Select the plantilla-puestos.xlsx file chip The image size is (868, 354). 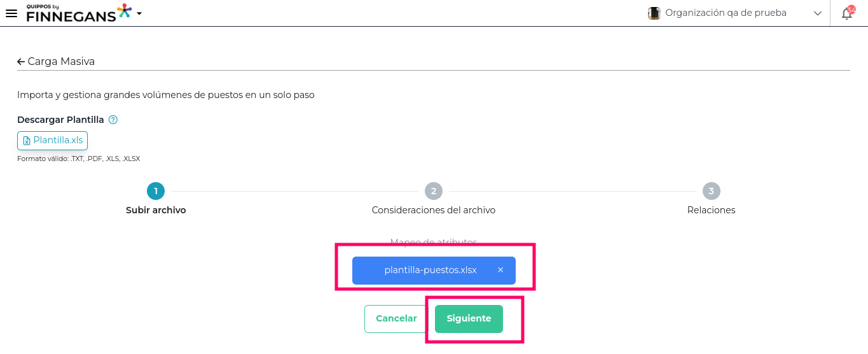click(x=430, y=270)
